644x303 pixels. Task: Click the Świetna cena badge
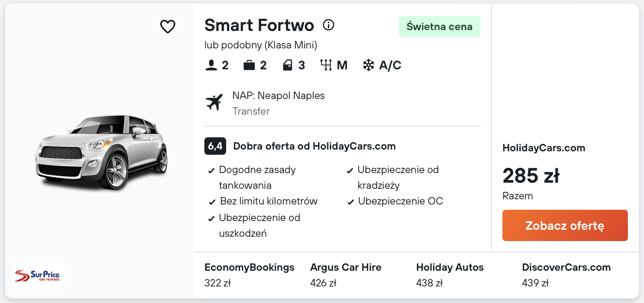click(440, 27)
